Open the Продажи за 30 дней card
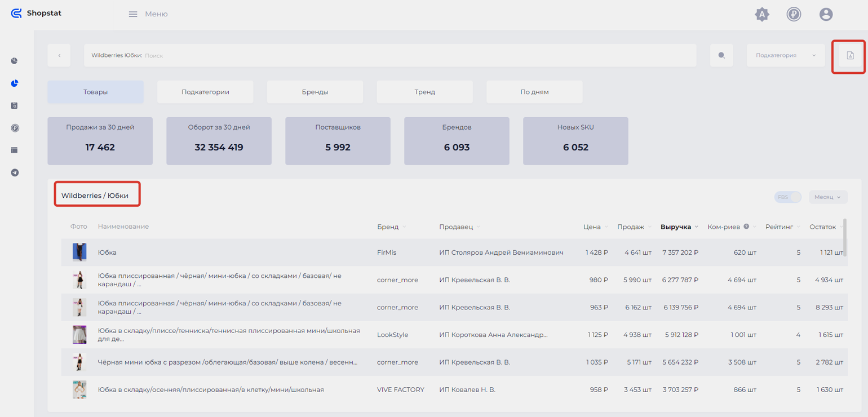The height and width of the screenshot is (417, 868). [x=100, y=141]
